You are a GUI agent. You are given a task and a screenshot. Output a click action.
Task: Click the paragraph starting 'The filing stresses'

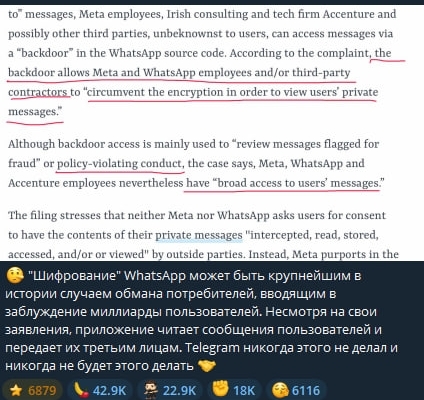203,235
